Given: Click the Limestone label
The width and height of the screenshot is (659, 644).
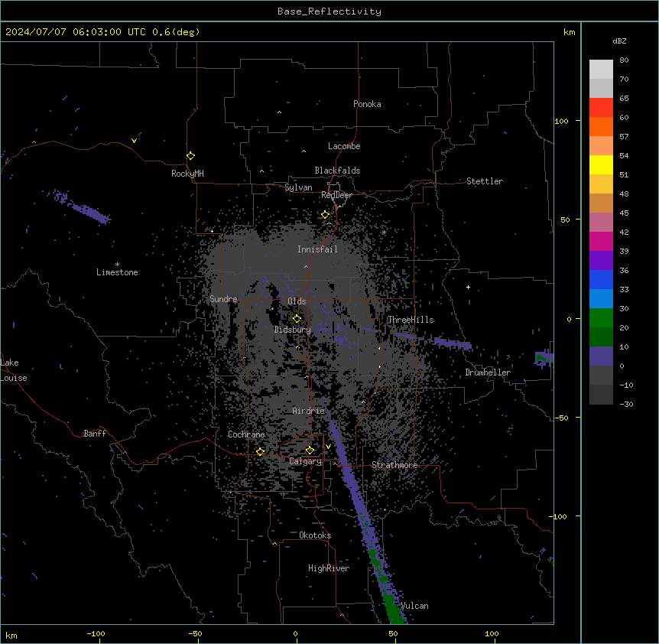Looking at the screenshot, I should coord(117,272).
